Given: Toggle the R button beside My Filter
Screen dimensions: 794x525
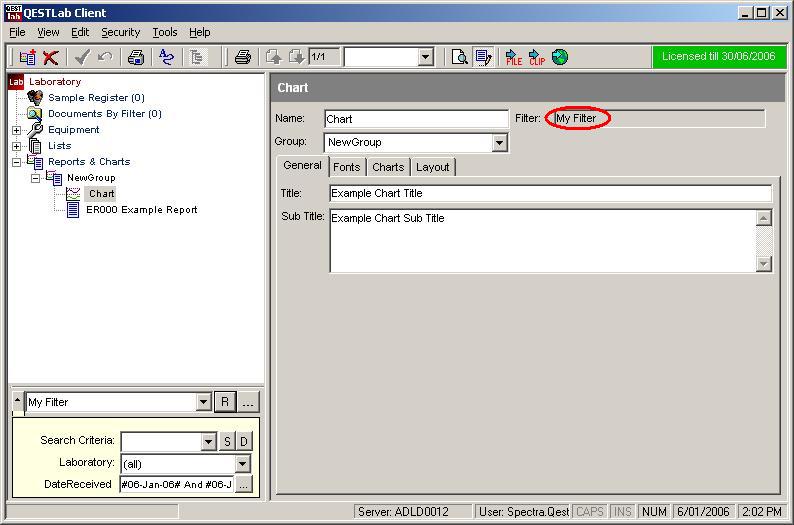Looking at the screenshot, I should point(225,402).
